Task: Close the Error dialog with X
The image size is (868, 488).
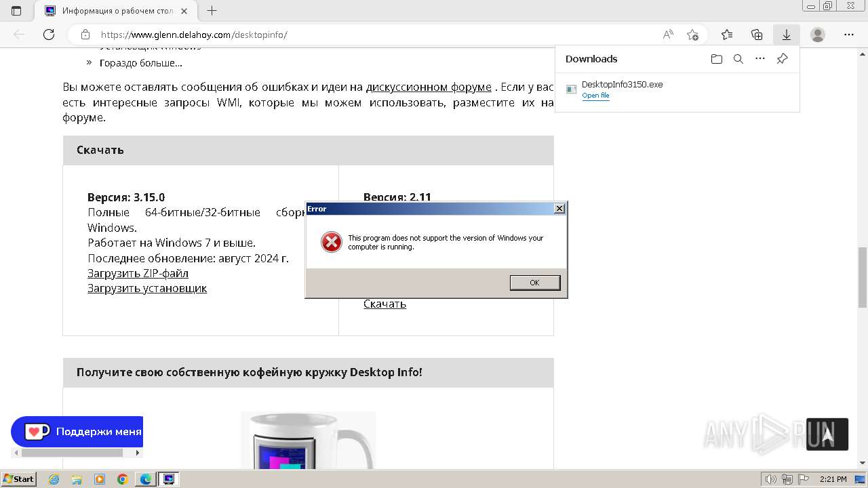Action: point(559,209)
